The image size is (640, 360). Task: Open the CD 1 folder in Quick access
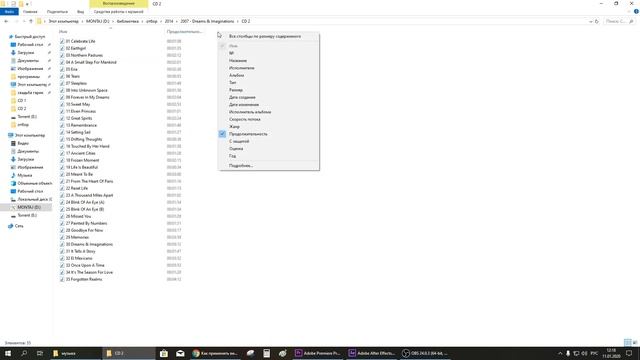pos(22,100)
